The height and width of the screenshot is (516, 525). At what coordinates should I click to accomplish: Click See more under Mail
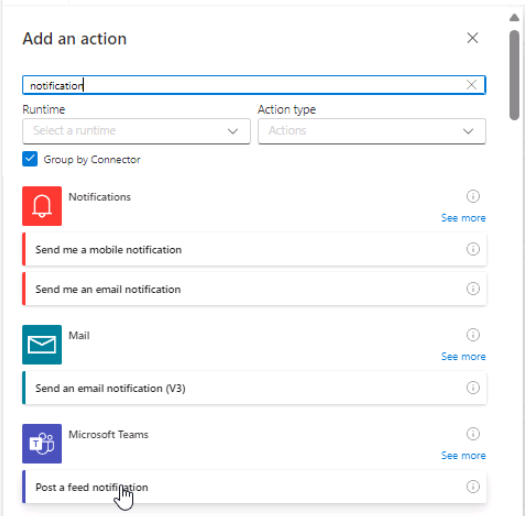463,357
